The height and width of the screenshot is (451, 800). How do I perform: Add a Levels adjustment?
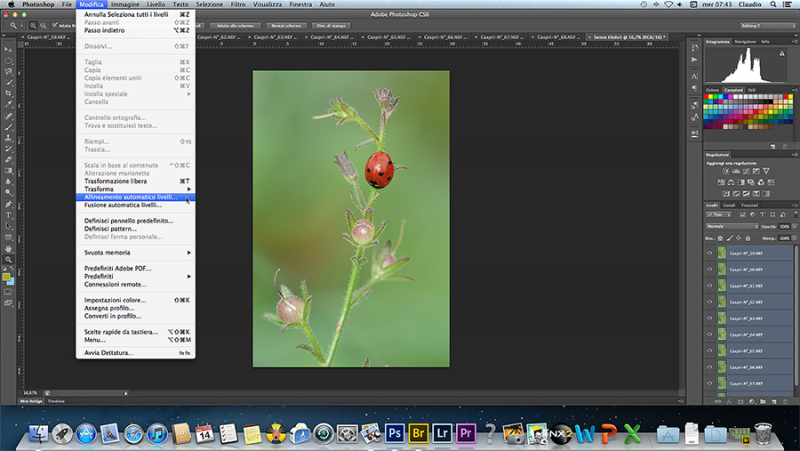[x=736, y=171]
